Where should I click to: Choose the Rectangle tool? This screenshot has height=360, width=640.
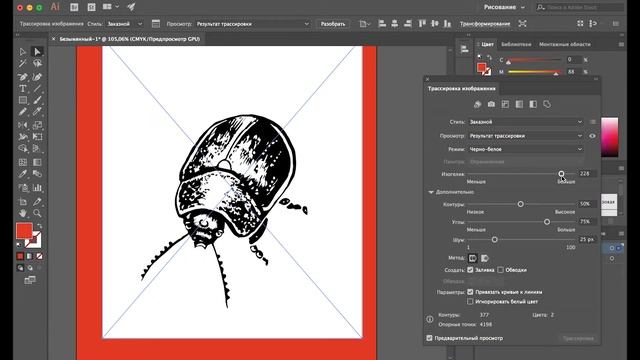(22, 100)
